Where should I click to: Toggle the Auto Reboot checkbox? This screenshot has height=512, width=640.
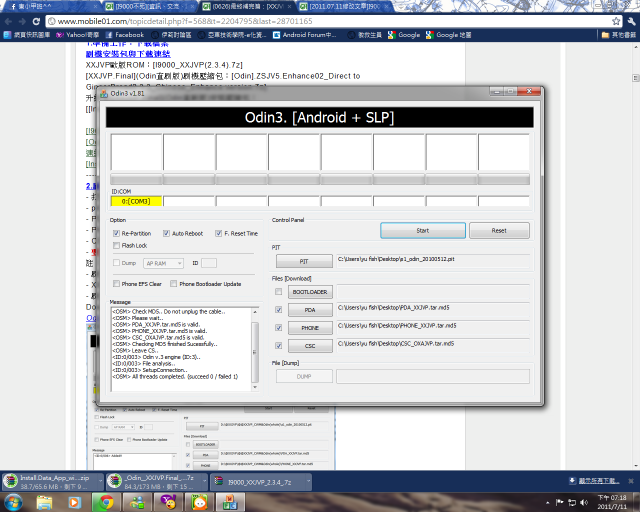166,234
